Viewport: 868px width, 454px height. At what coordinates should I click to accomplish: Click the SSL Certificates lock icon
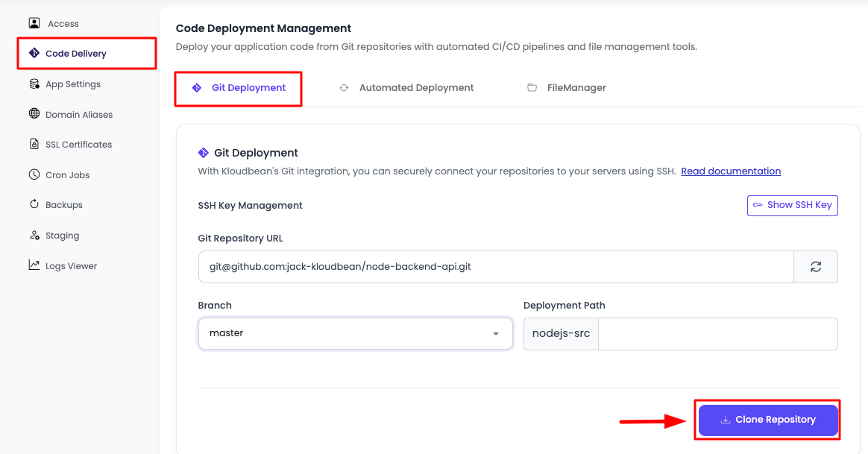click(34, 144)
